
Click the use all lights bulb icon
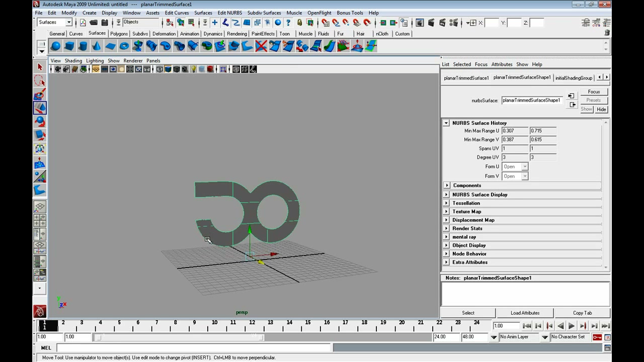(x=193, y=69)
